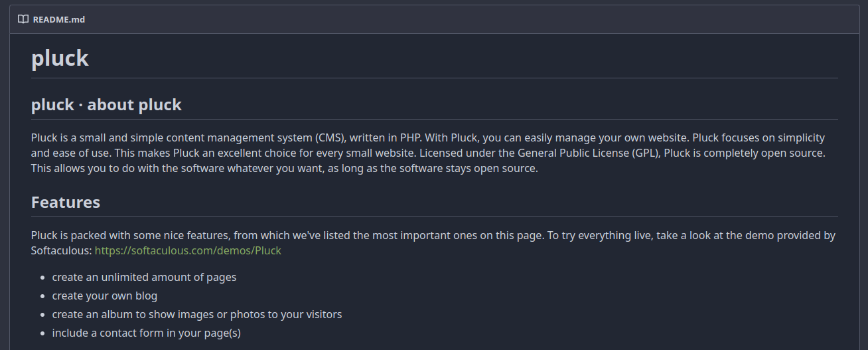This screenshot has height=350, width=868.
Task: Click the main "pluck" heading
Action: pos(60,58)
